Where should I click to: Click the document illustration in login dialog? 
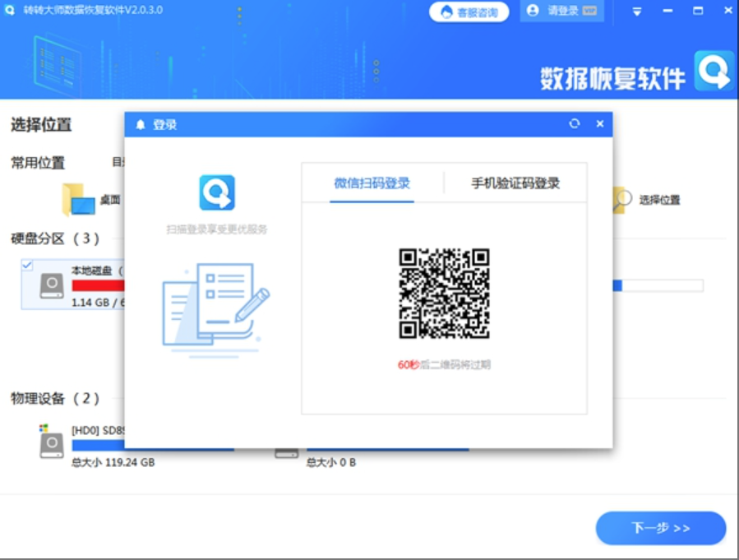(x=216, y=309)
